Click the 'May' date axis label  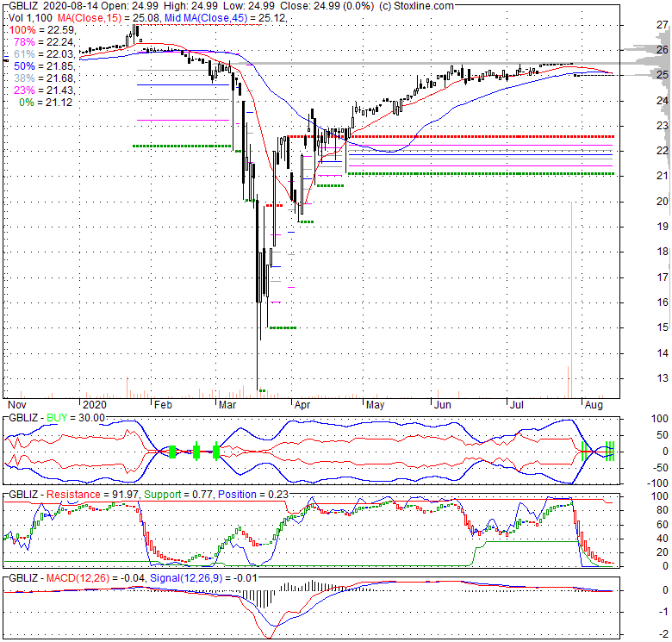click(x=375, y=405)
